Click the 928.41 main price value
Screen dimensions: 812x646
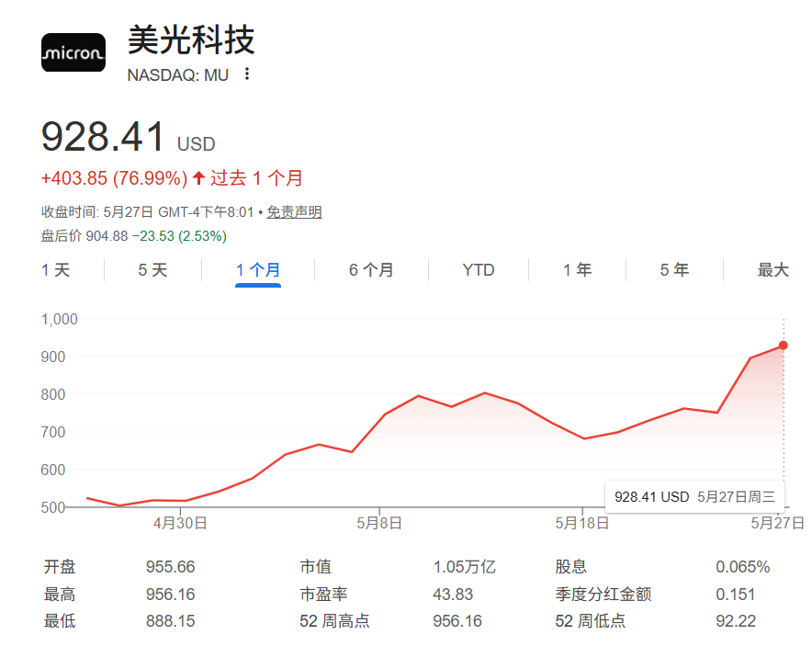[103, 137]
